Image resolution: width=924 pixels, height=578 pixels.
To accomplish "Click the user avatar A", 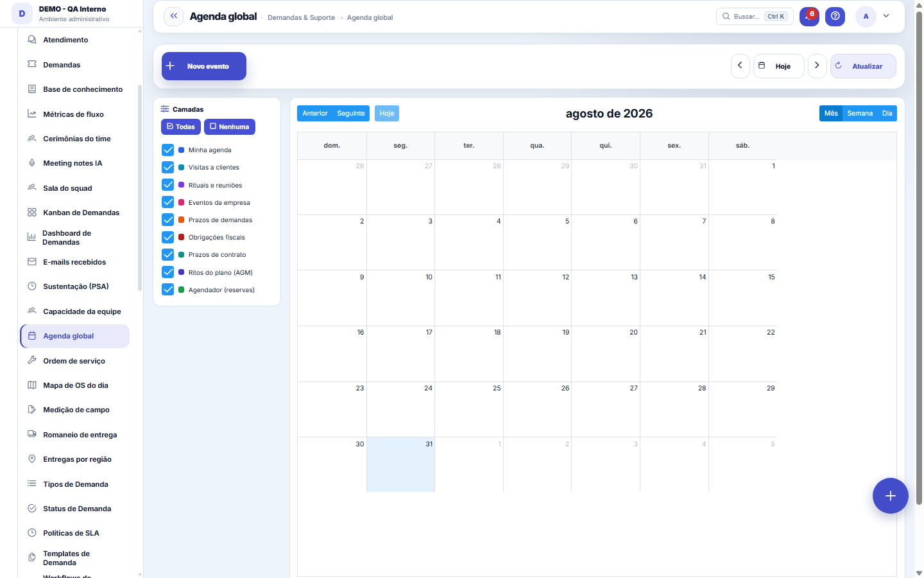I will 866,17.
